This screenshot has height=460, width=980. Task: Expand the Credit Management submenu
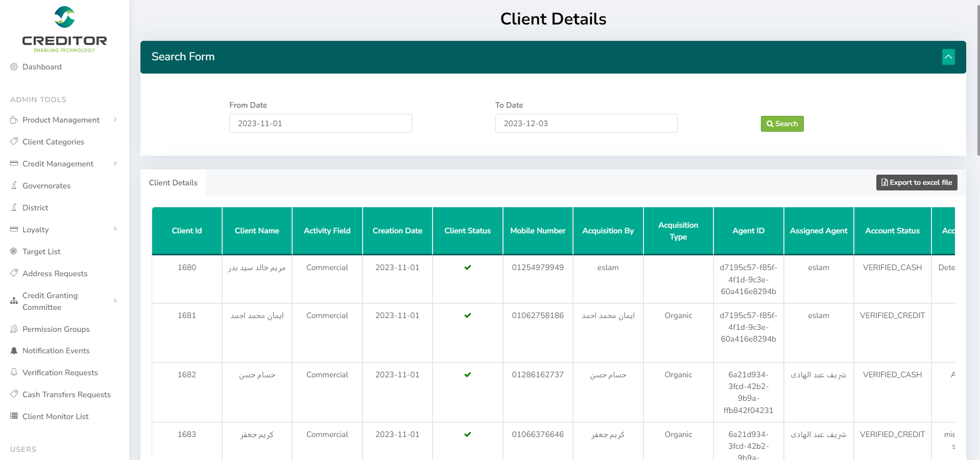tap(115, 163)
